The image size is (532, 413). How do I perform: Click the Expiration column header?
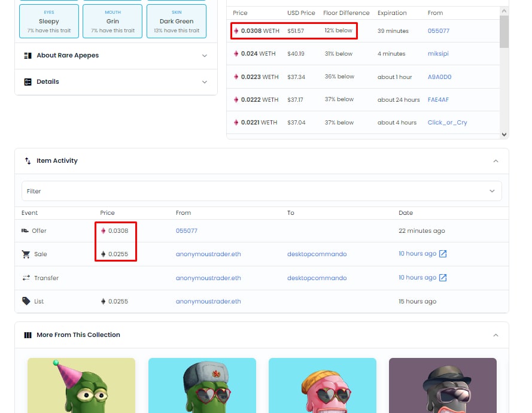click(x=392, y=13)
